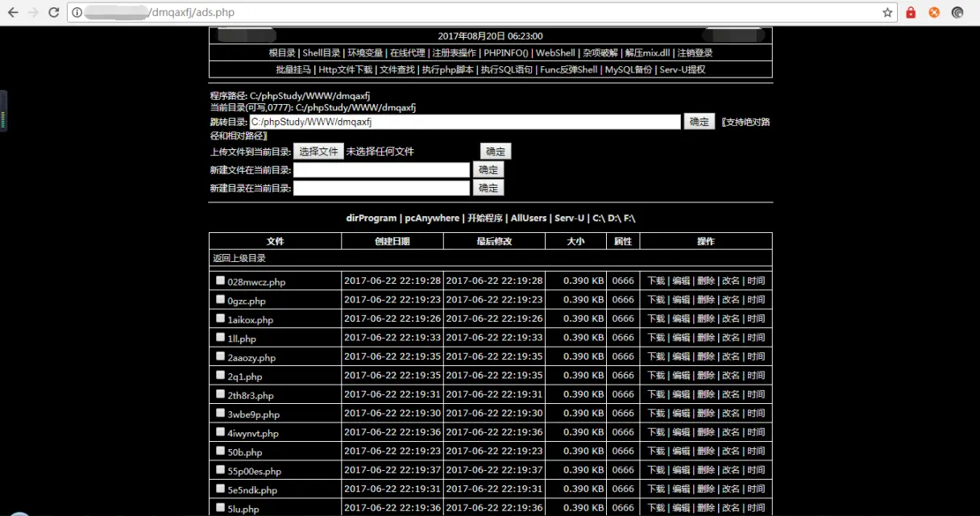Check the 3wbe9p.php row checkbox
The width and height of the screenshot is (980, 516).
[221, 413]
